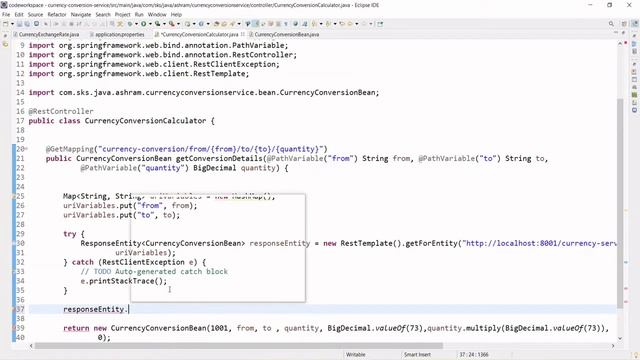The height and width of the screenshot is (360, 640).
Task: Click the @GetMapping annotation on line 20
Action: (69, 149)
